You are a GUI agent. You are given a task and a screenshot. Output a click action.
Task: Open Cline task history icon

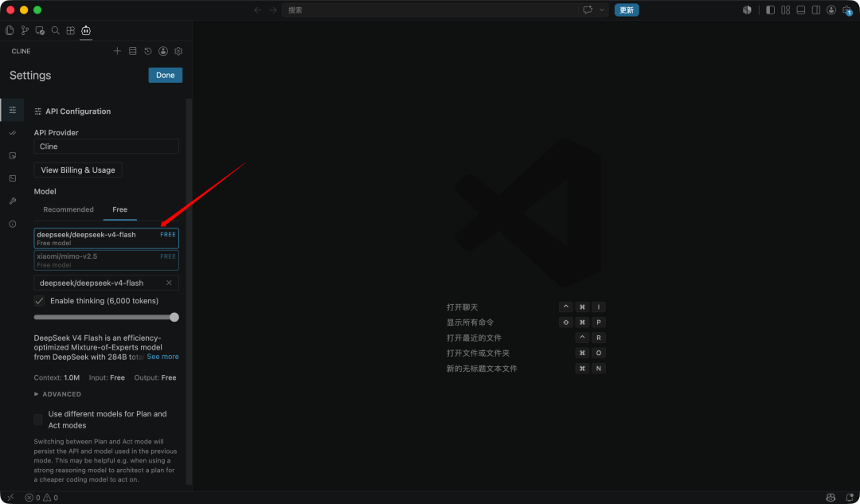pos(147,51)
